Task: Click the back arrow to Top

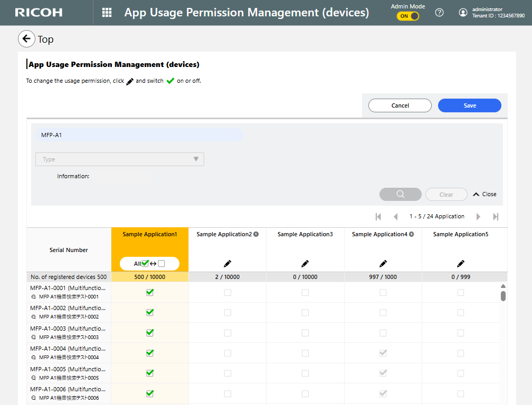Action: [26, 39]
